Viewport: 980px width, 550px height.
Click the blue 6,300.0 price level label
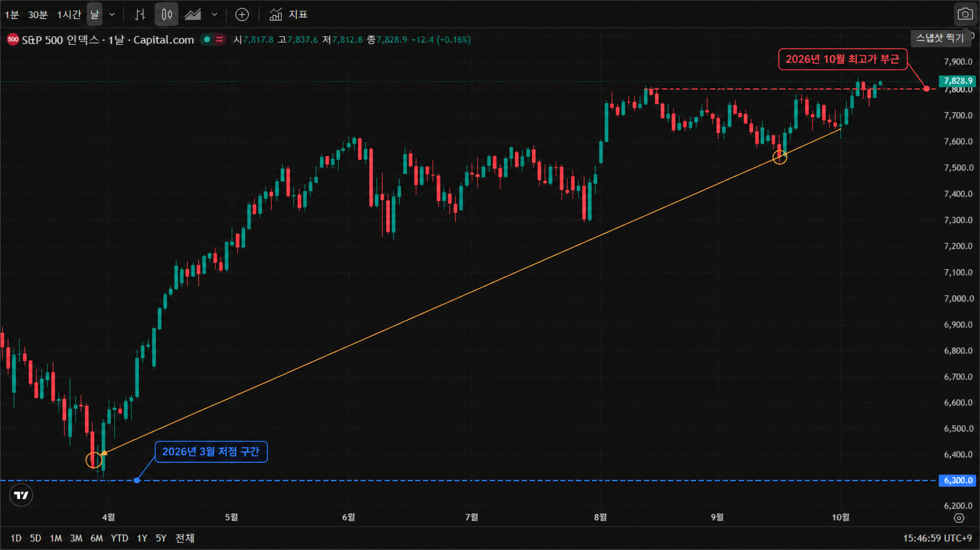click(958, 481)
